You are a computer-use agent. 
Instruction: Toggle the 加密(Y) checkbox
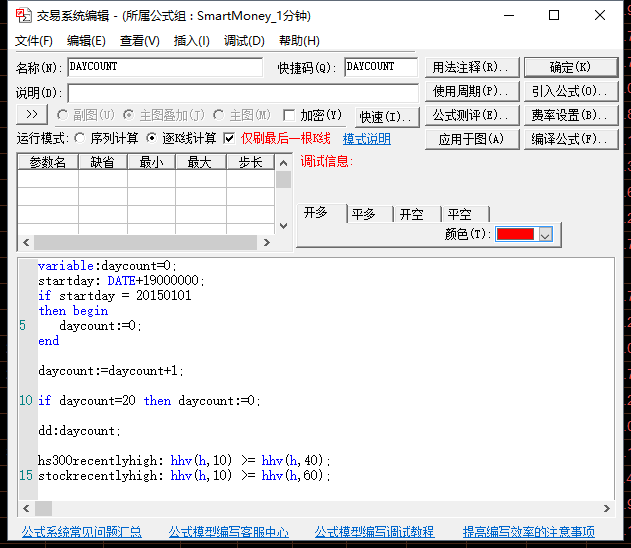(x=289, y=115)
